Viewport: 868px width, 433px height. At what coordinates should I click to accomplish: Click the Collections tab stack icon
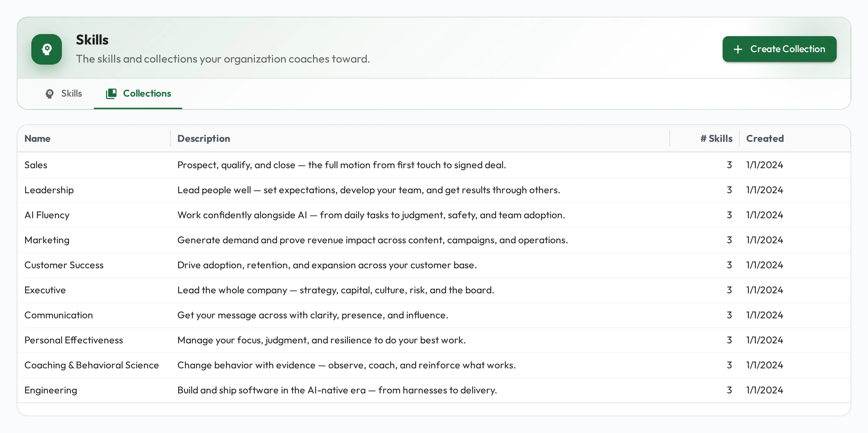111,93
